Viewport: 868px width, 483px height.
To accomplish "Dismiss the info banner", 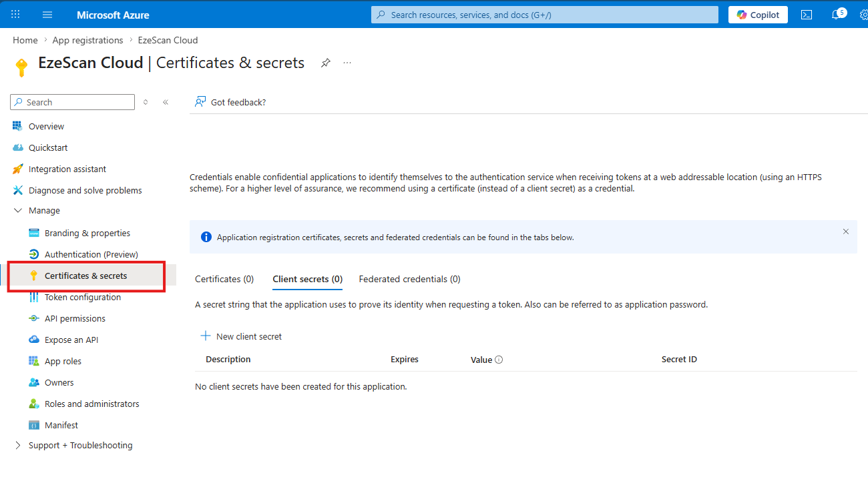I will pos(846,231).
